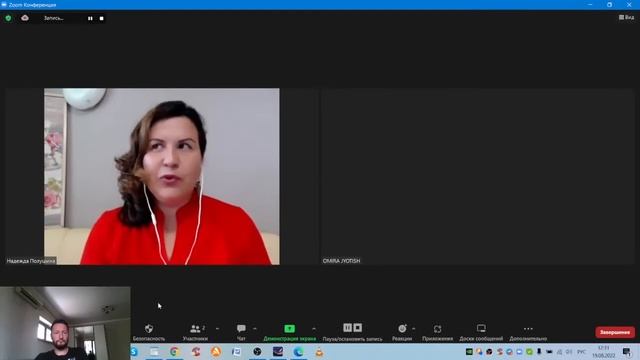Click the Запись... recording status text
This screenshot has width=640, height=360.
tap(53, 18)
